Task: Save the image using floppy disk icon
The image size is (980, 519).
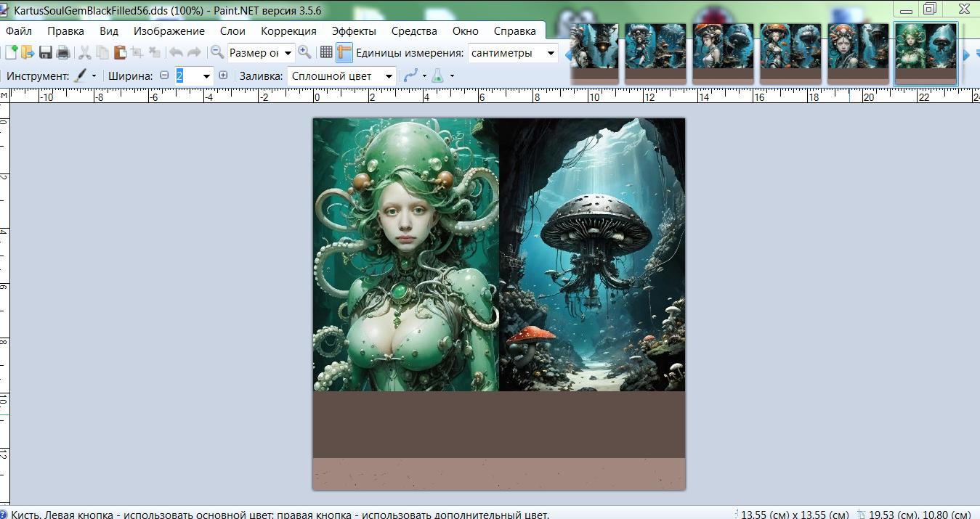Action: pos(46,52)
